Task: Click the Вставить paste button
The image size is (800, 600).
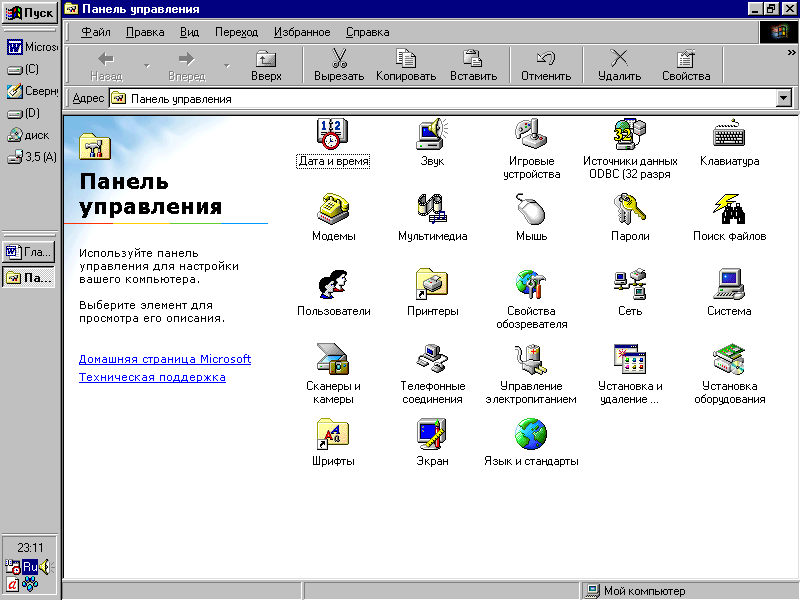Action: coord(473,65)
